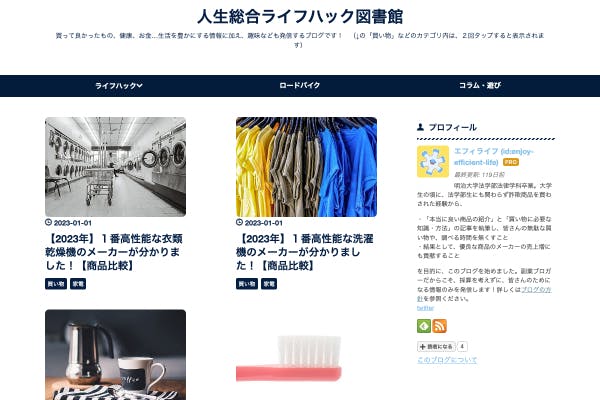This screenshot has width=600, height=400.
Task: Expand the ライフハック menu chevron
Action: click(x=139, y=86)
